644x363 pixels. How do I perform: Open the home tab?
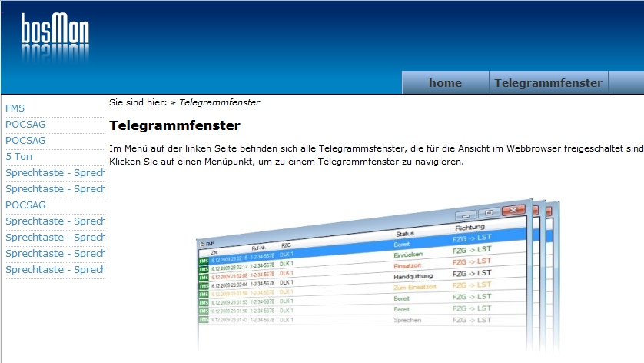[x=445, y=82]
